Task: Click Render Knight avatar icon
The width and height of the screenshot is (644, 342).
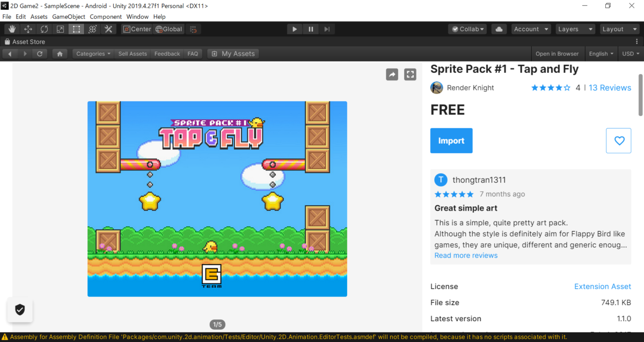Action: [x=437, y=87]
